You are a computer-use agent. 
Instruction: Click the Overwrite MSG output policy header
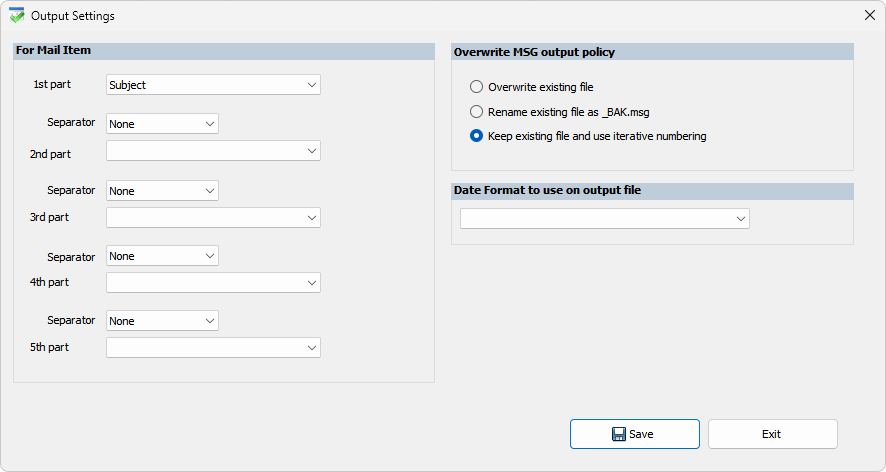pos(534,52)
